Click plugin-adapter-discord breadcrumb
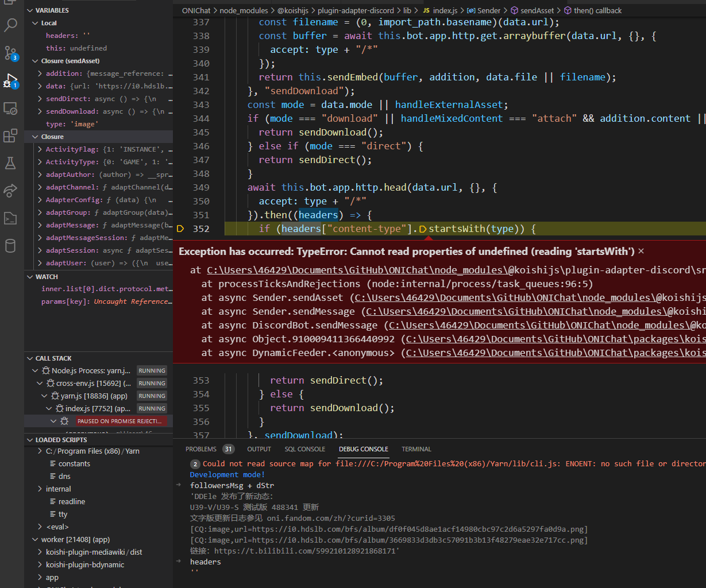 pyautogui.click(x=356, y=10)
